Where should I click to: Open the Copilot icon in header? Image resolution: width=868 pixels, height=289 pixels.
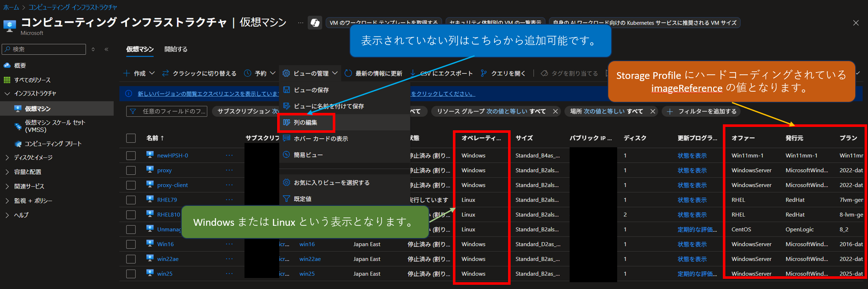315,22
